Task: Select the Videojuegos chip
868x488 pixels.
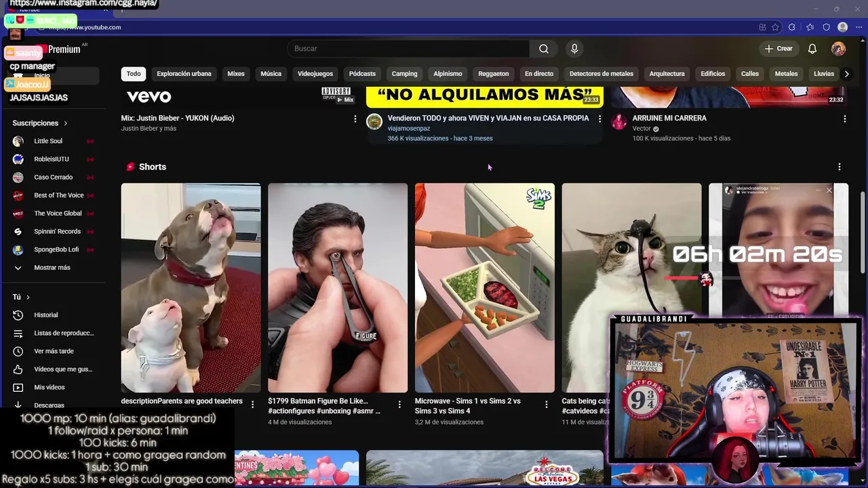Action: (315, 74)
